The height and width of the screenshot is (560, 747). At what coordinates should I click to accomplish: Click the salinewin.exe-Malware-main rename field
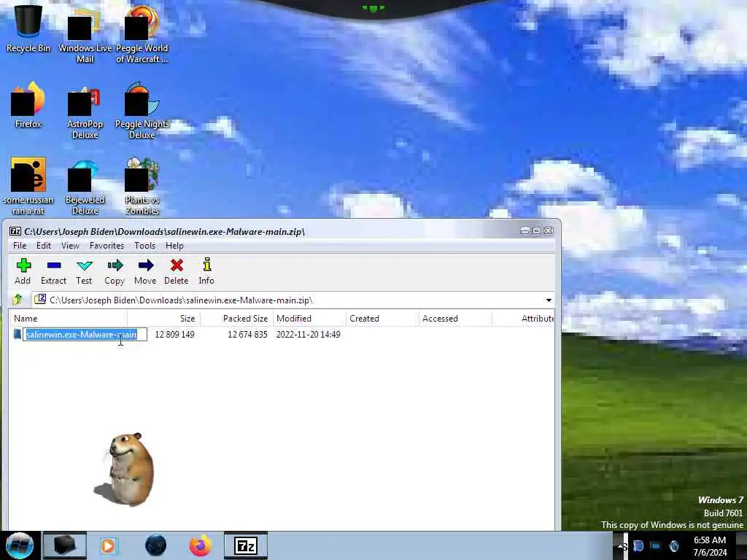coord(85,334)
